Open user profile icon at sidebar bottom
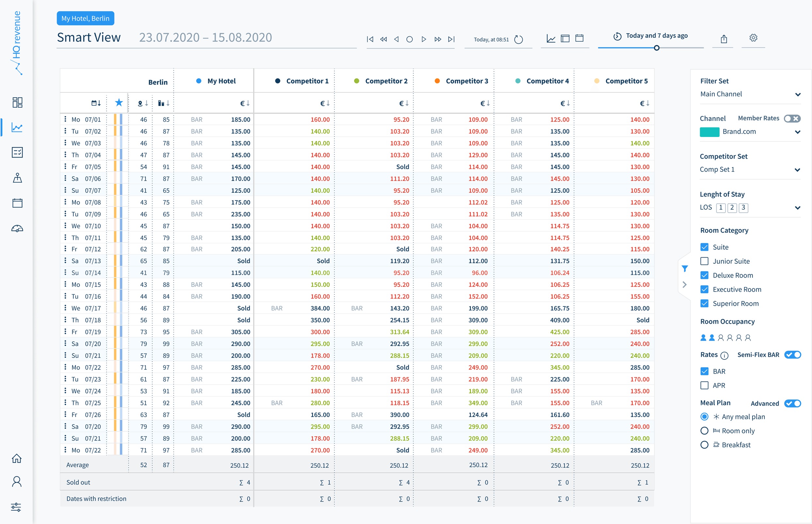This screenshot has height=524, width=812. [x=17, y=481]
